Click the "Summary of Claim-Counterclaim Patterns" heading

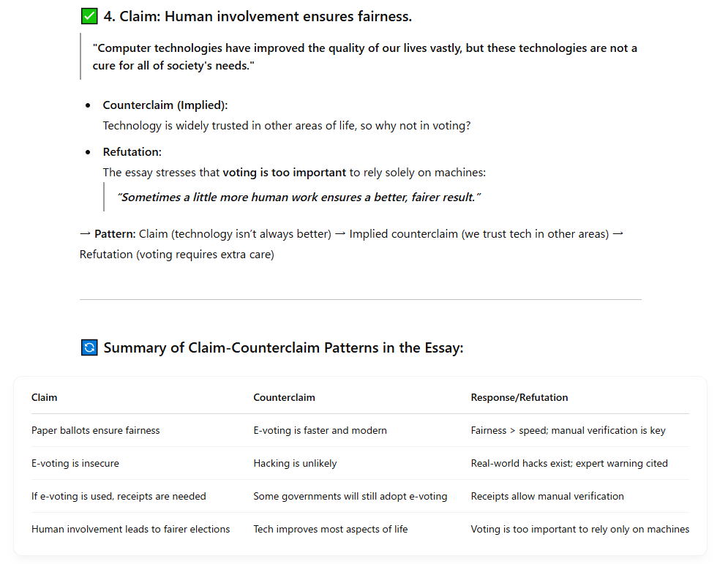[283, 347]
